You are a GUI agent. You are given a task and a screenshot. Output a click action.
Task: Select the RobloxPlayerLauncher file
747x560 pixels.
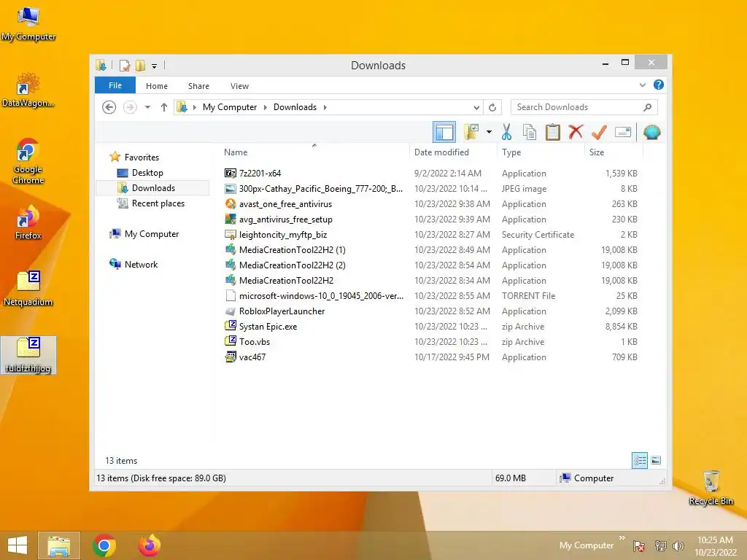point(431,311)
